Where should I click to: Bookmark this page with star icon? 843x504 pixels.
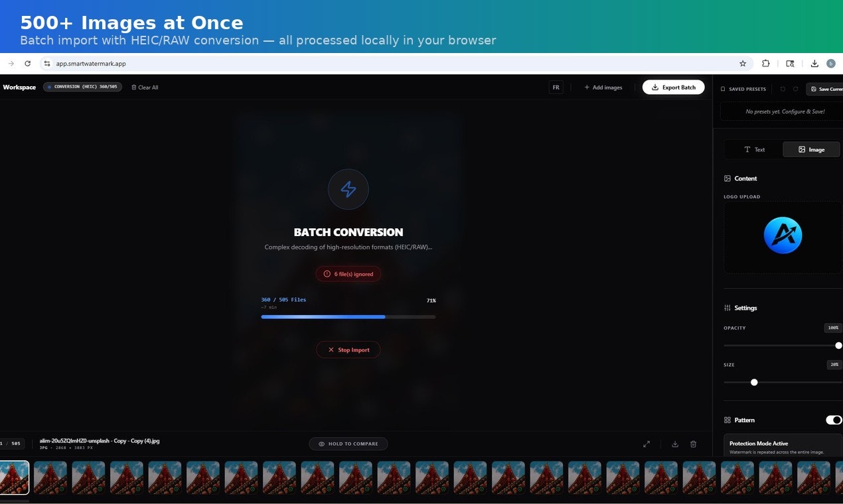click(x=743, y=64)
